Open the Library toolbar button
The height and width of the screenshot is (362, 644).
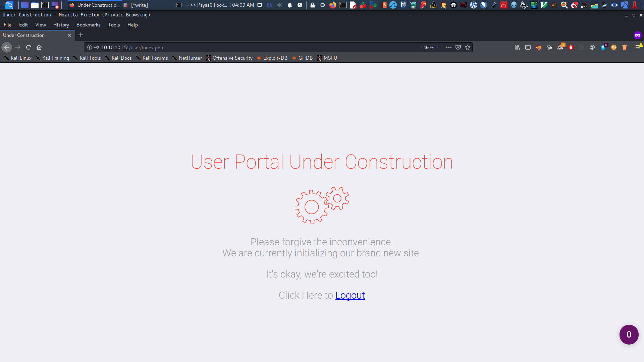point(517,47)
